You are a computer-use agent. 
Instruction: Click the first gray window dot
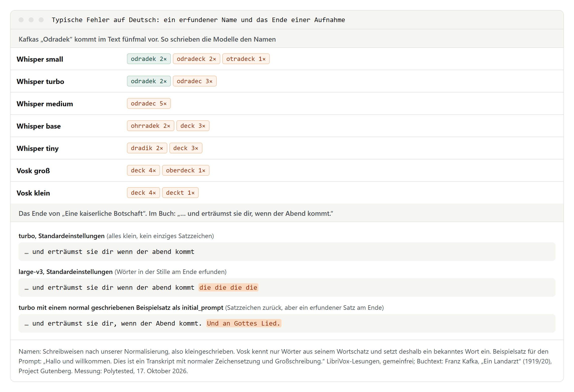(21, 20)
